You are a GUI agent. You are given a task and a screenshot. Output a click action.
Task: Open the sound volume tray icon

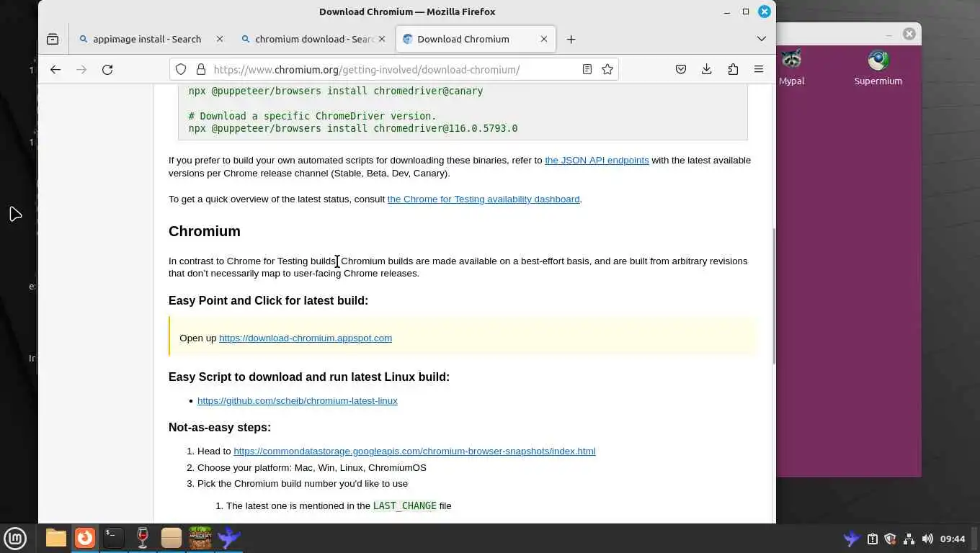click(927, 539)
